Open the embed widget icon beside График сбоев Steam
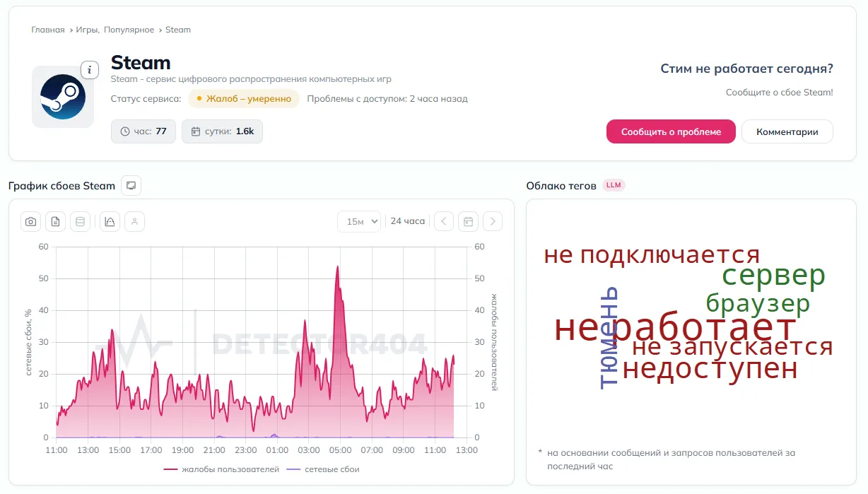Image resolution: width=868 pixels, height=494 pixels. click(x=131, y=186)
